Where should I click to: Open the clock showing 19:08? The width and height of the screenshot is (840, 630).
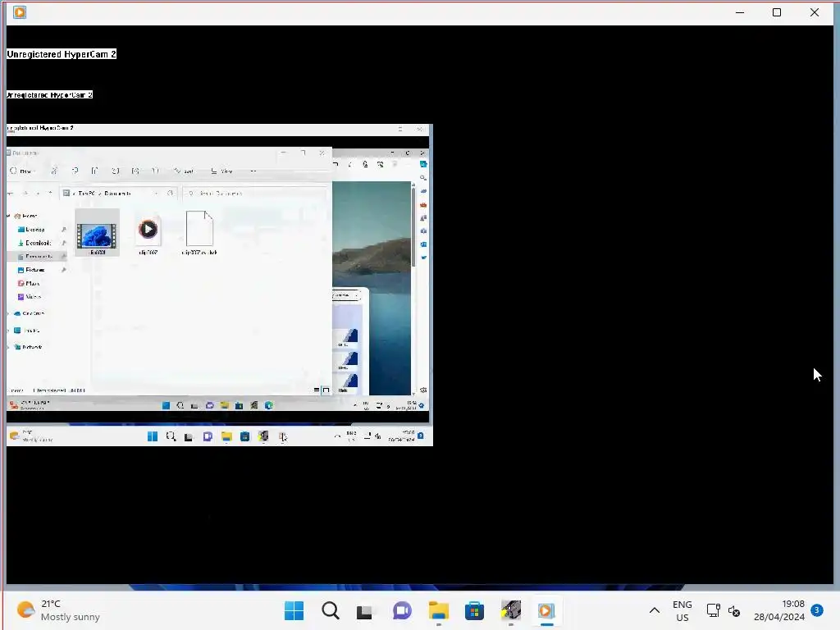pyautogui.click(x=779, y=610)
